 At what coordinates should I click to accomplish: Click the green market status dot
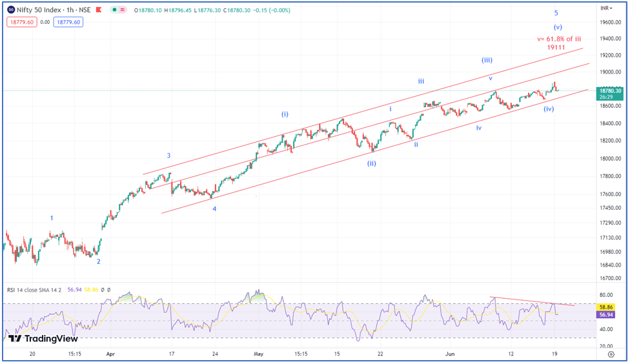click(x=114, y=10)
